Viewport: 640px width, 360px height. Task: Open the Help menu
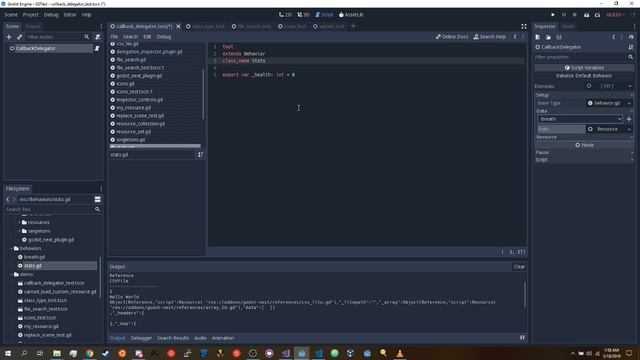[86, 15]
